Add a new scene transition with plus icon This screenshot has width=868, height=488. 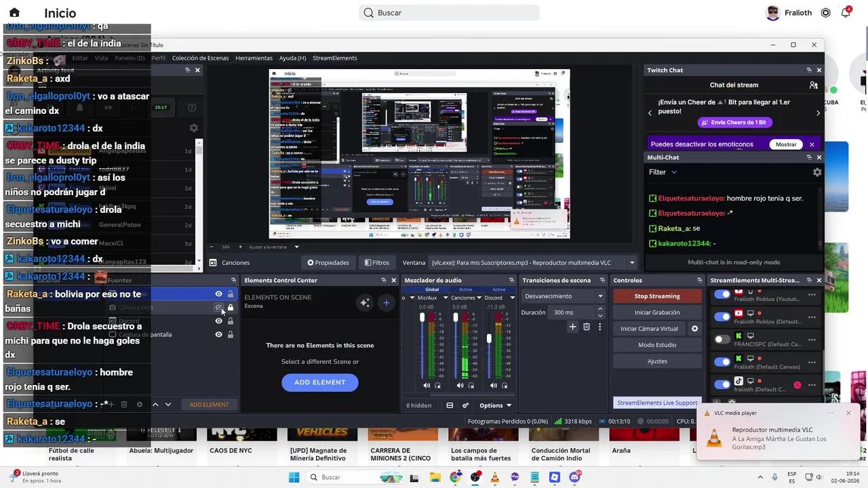click(572, 327)
